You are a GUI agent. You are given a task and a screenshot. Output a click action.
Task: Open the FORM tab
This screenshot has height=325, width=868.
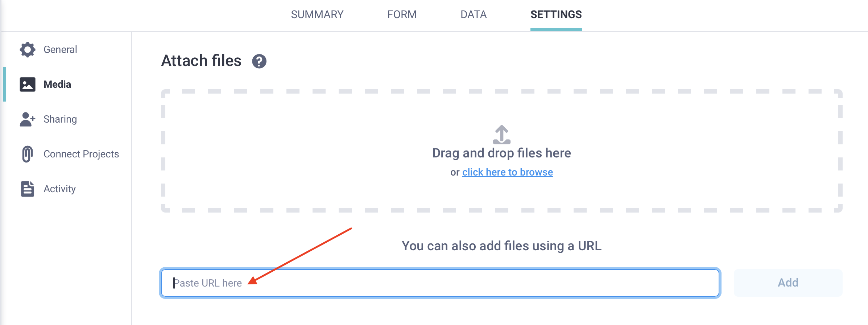[x=402, y=15]
